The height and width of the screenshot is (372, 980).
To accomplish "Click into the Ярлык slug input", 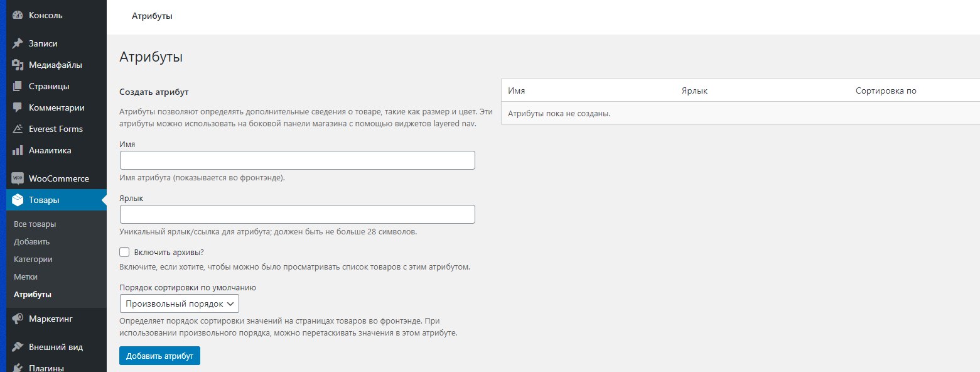I will [x=297, y=214].
